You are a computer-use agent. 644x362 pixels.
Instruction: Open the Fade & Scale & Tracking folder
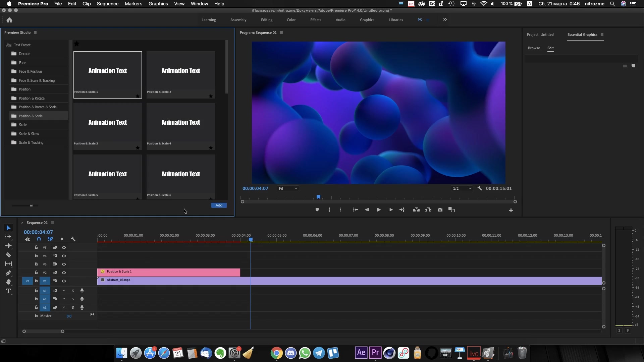click(x=39, y=80)
